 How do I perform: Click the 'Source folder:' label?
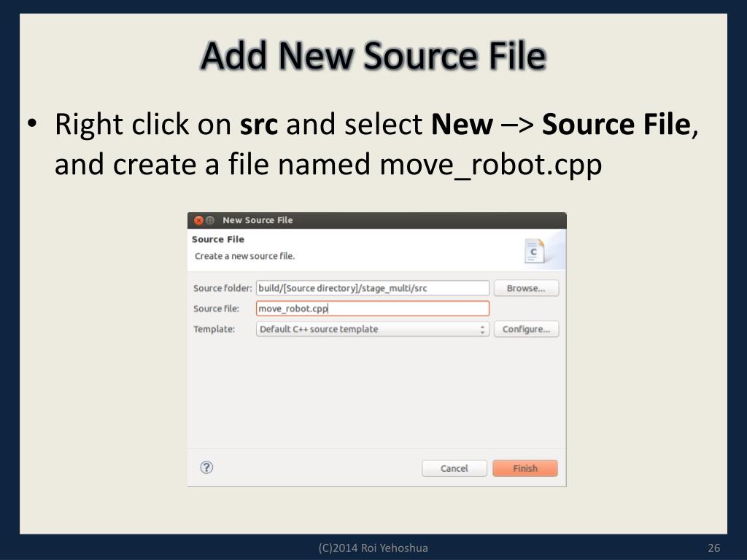[x=222, y=288]
